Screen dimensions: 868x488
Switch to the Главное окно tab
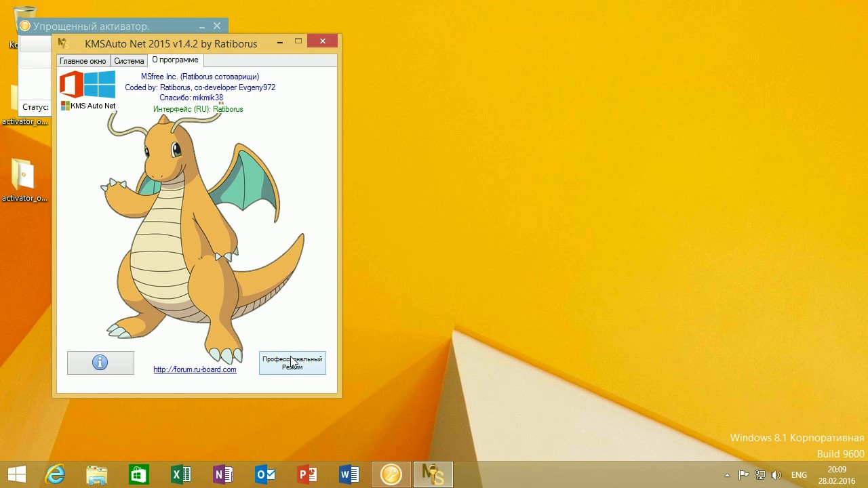(83, 61)
